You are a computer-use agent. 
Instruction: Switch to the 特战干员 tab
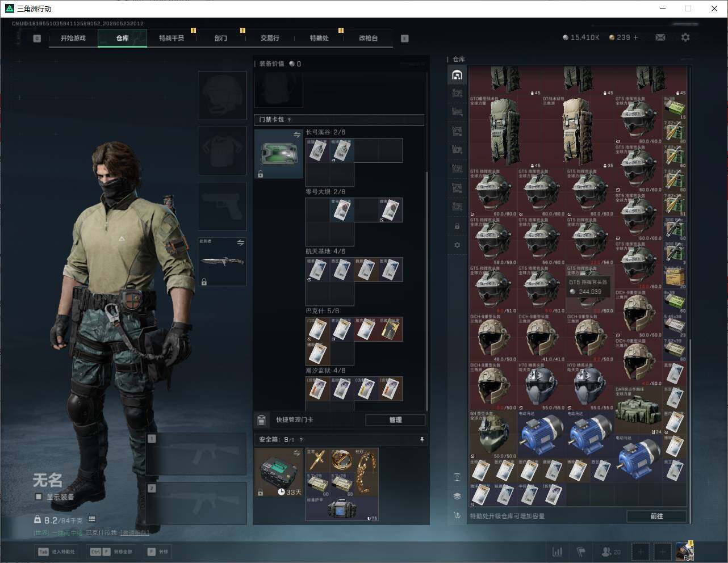click(x=171, y=38)
